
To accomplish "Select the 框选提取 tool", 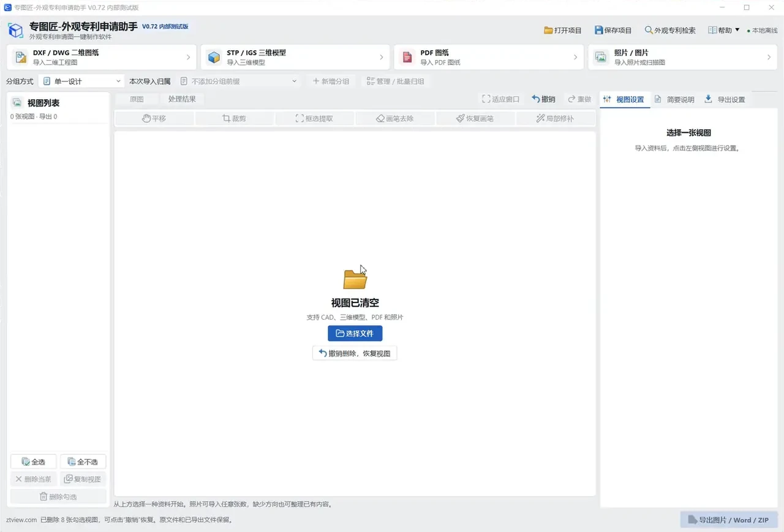I will coord(315,118).
